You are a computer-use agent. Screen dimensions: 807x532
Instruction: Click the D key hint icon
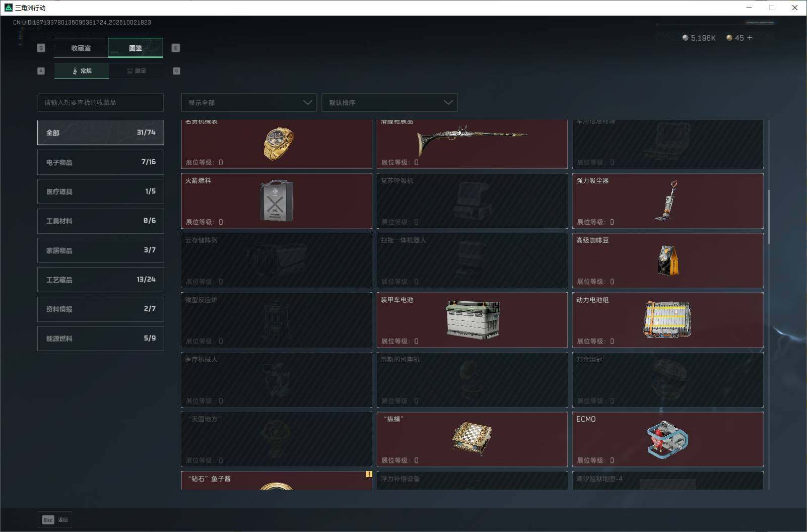click(176, 71)
